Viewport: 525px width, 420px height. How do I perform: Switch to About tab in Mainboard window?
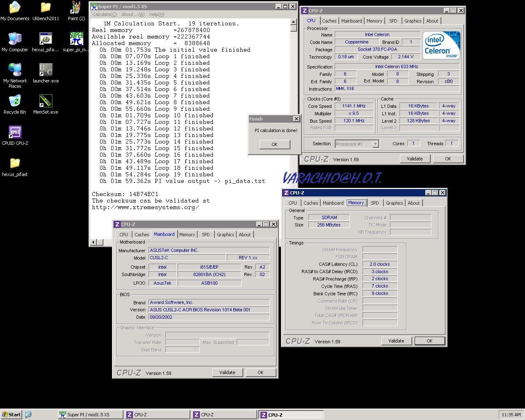pyautogui.click(x=245, y=235)
